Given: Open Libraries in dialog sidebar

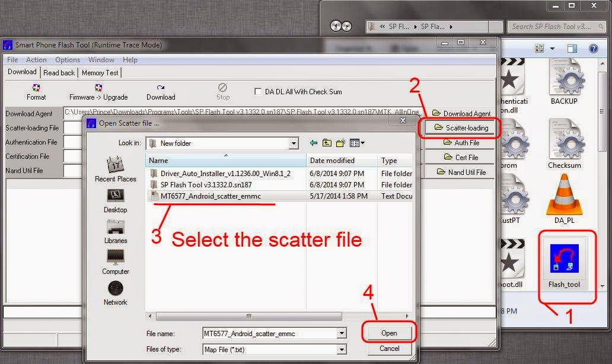Looking at the screenshot, I should point(116,231).
